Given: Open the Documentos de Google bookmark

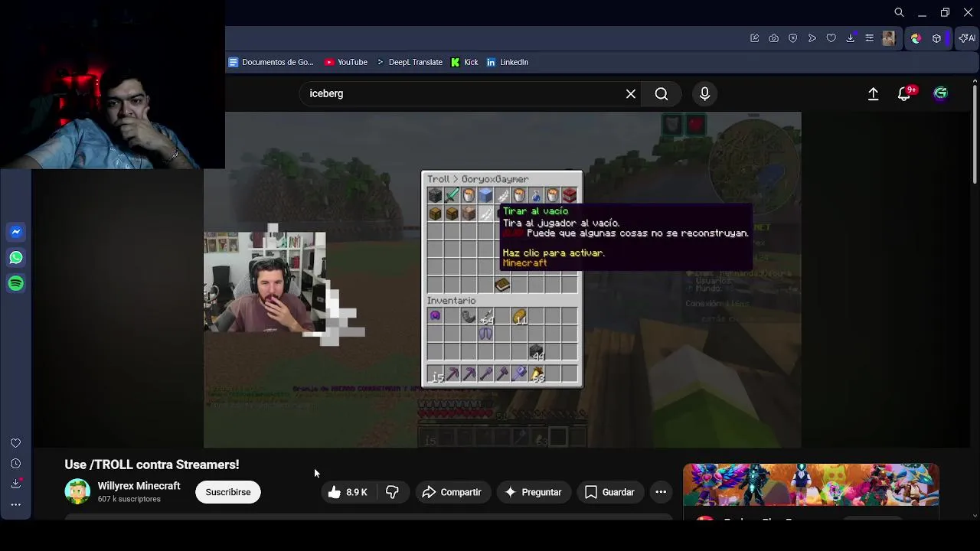Looking at the screenshot, I should pos(271,62).
